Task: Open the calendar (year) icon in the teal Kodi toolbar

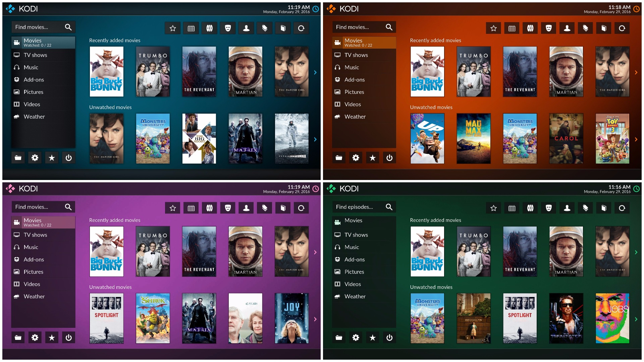Action: [x=191, y=28]
